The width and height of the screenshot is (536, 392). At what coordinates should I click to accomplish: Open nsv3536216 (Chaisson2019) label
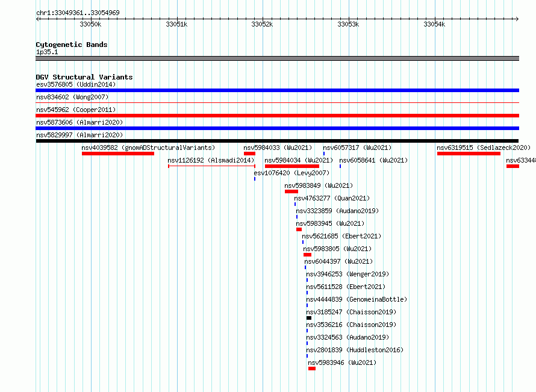click(x=351, y=325)
